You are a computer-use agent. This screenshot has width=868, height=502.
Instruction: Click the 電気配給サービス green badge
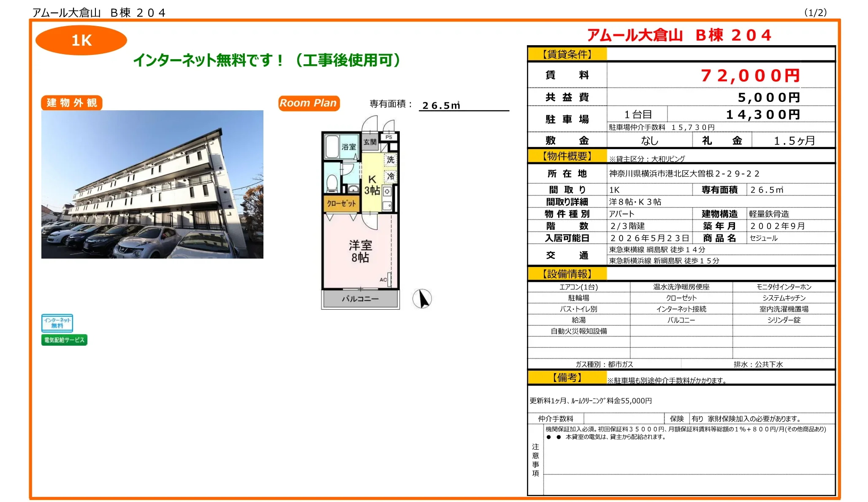pos(64,339)
